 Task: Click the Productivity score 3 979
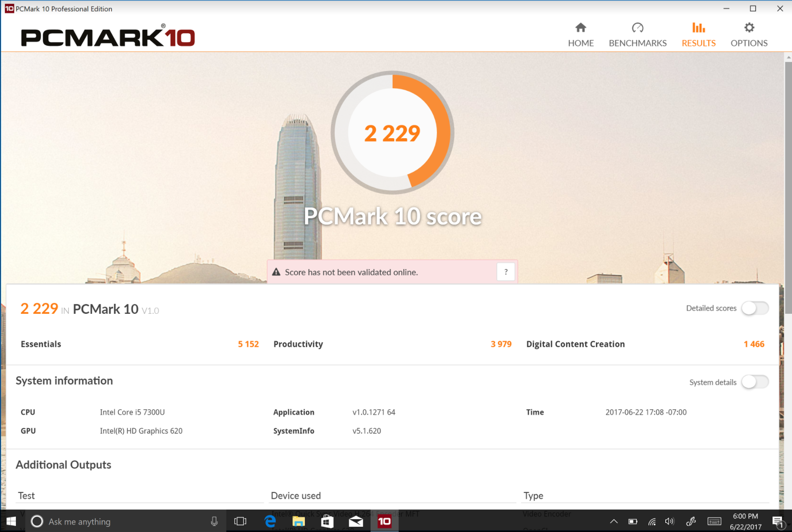tap(501, 344)
